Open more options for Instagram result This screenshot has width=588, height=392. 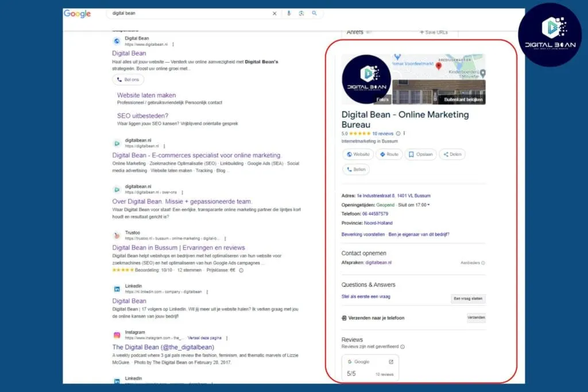click(x=227, y=337)
